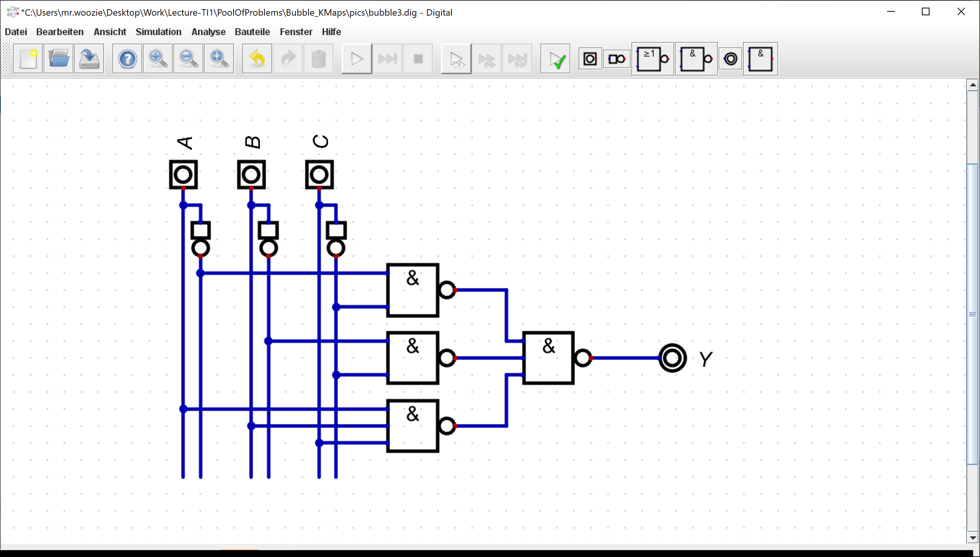Save the current circuit
980x557 pixels.
tap(89, 59)
